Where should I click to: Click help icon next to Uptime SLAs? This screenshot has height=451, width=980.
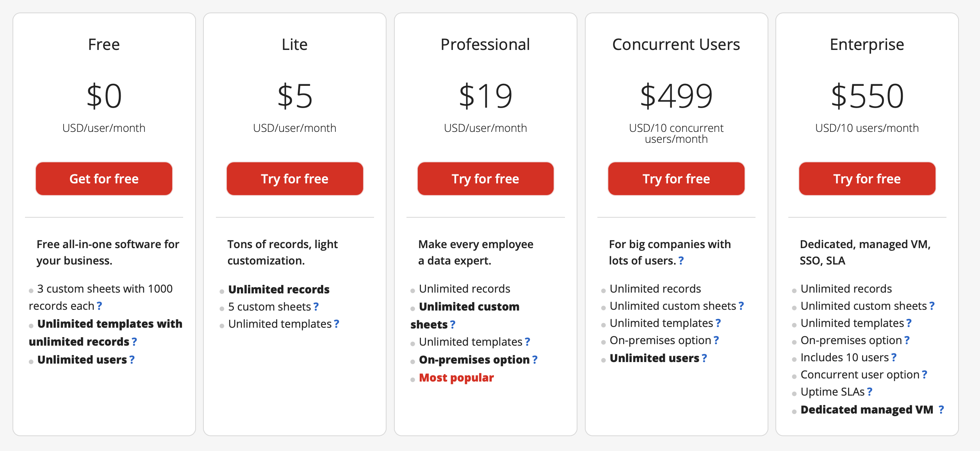(870, 392)
